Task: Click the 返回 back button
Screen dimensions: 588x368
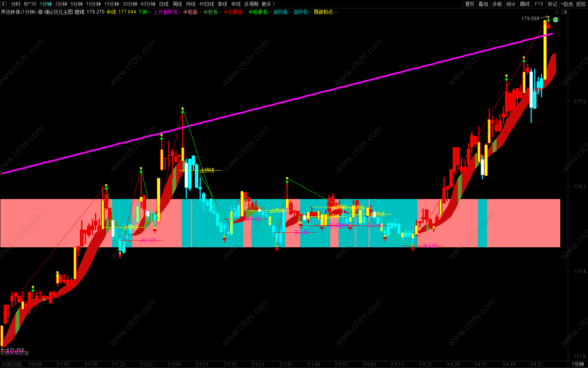Action: point(581,4)
